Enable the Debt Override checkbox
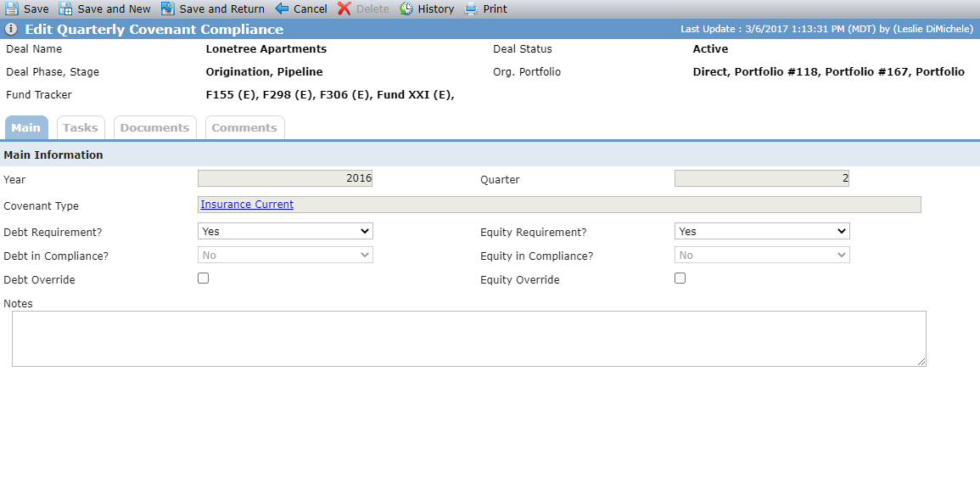The image size is (980, 478). coord(203,278)
